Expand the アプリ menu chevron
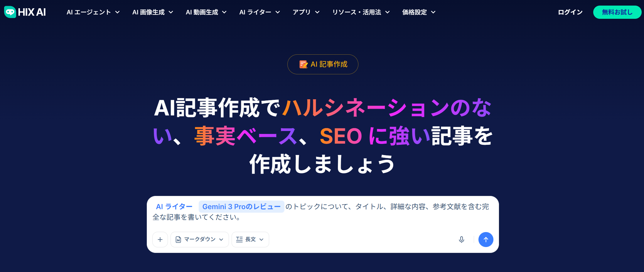The height and width of the screenshot is (272, 644). (x=317, y=12)
